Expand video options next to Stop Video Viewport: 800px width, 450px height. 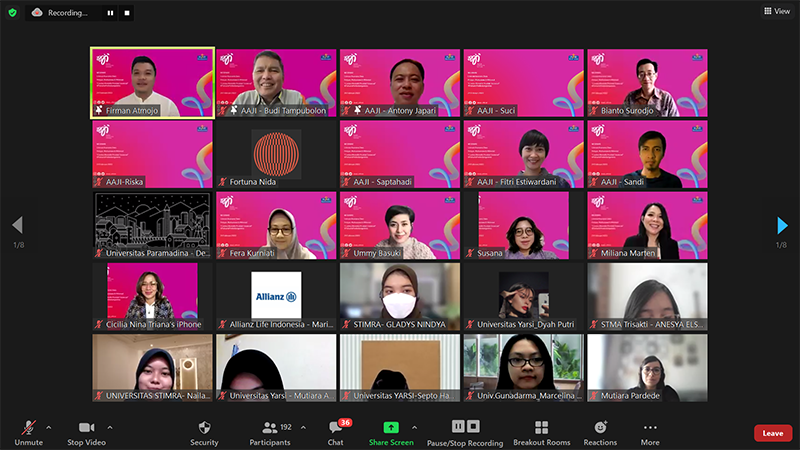point(110,428)
